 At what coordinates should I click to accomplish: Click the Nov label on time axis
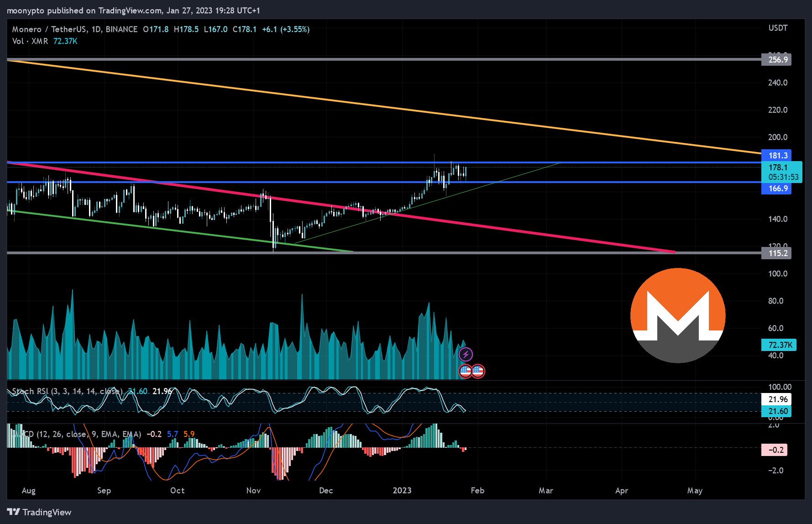(x=253, y=491)
